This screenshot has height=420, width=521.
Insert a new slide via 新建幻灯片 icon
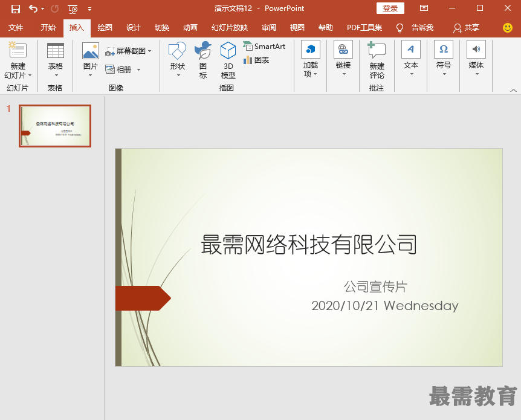[18, 50]
